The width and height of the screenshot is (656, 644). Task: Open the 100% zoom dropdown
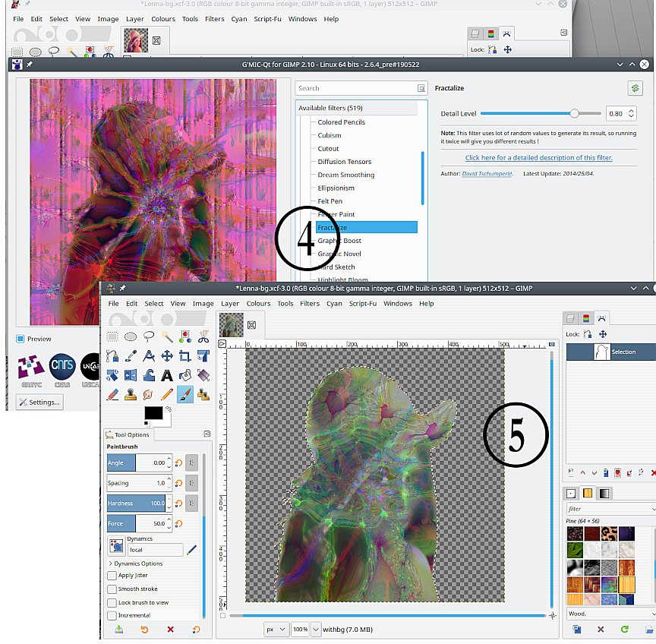click(x=316, y=630)
